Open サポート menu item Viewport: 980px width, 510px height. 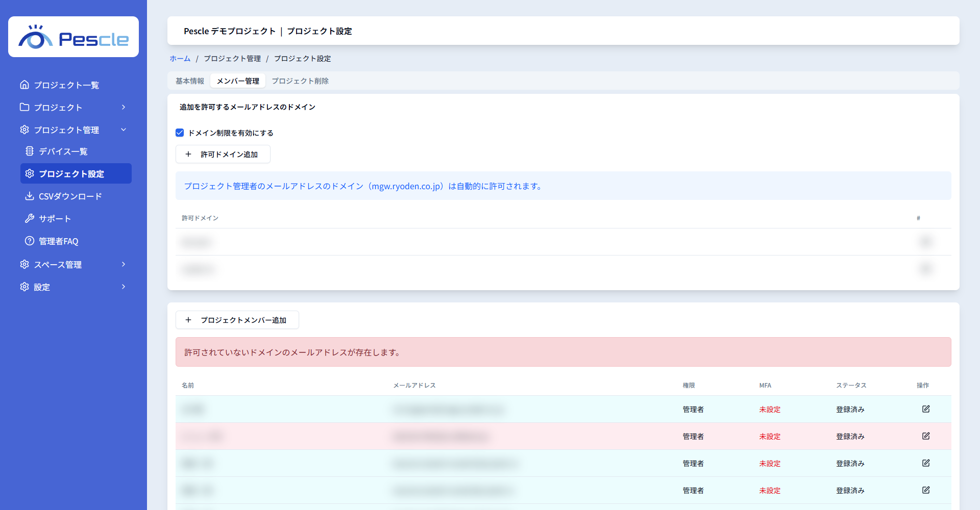76,218
